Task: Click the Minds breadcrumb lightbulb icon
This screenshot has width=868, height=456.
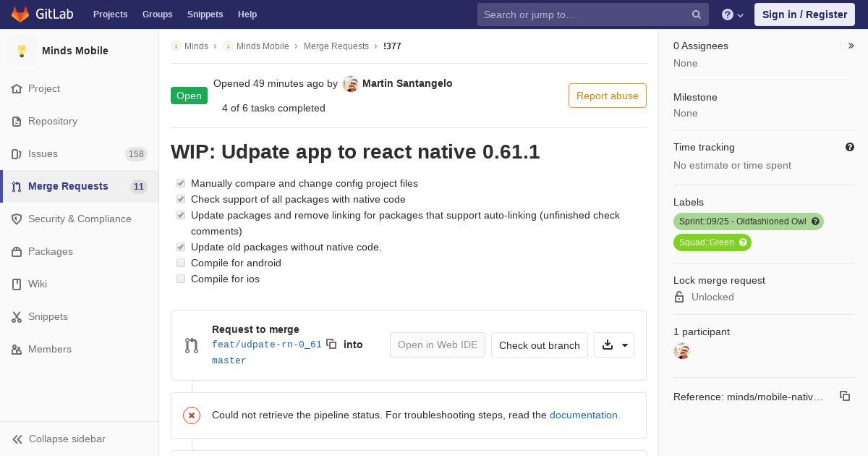Action: 176,46
